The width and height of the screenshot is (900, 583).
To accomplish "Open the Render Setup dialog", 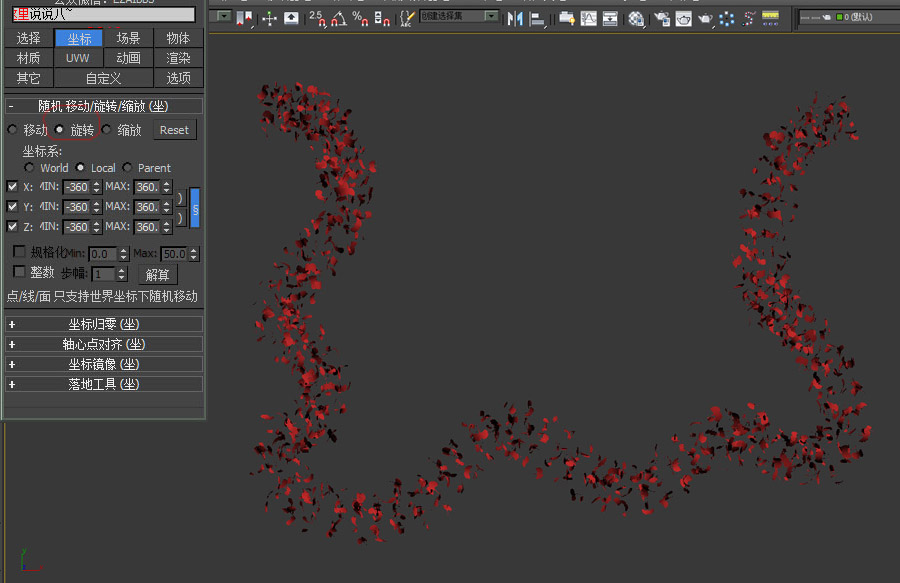I will tap(662, 18).
